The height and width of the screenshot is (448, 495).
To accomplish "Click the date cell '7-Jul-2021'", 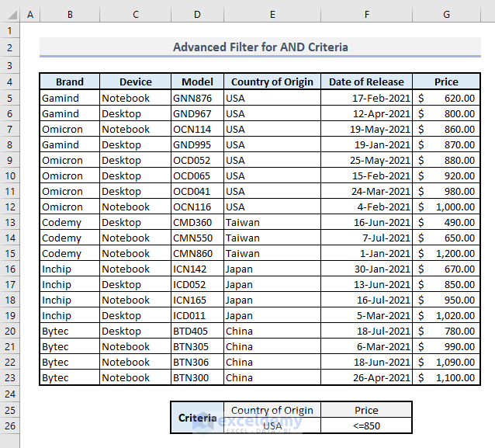I will tap(366, 238).
